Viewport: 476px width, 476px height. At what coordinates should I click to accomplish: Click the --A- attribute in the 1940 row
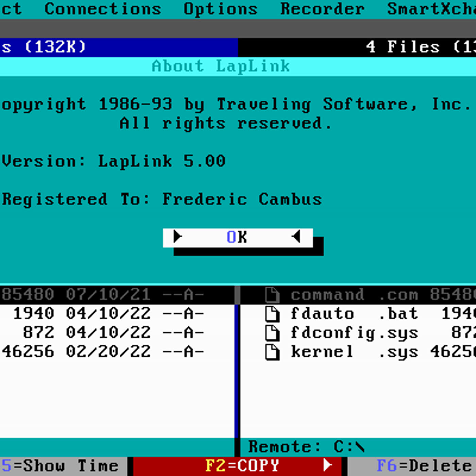[x=183, y=313]
